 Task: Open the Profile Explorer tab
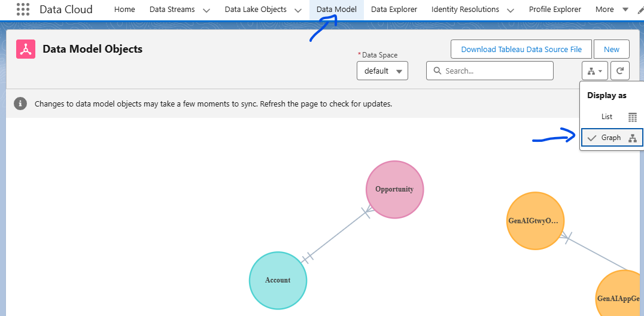555,10
